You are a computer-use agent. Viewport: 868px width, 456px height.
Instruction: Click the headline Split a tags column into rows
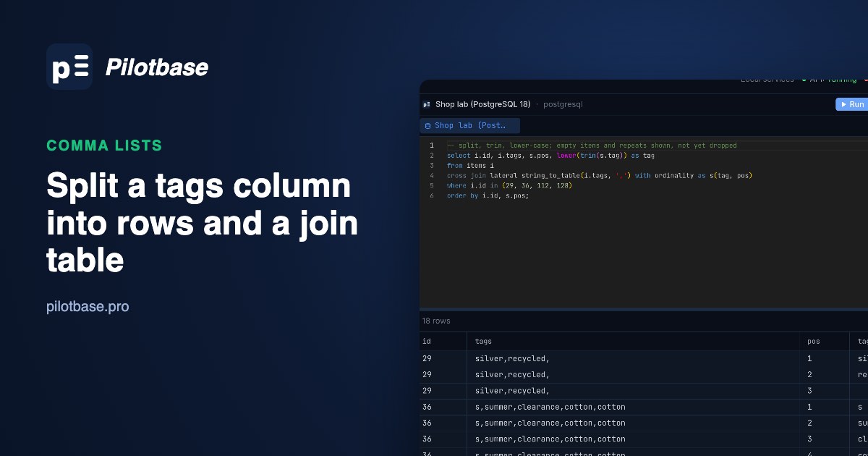pos(202,223)
